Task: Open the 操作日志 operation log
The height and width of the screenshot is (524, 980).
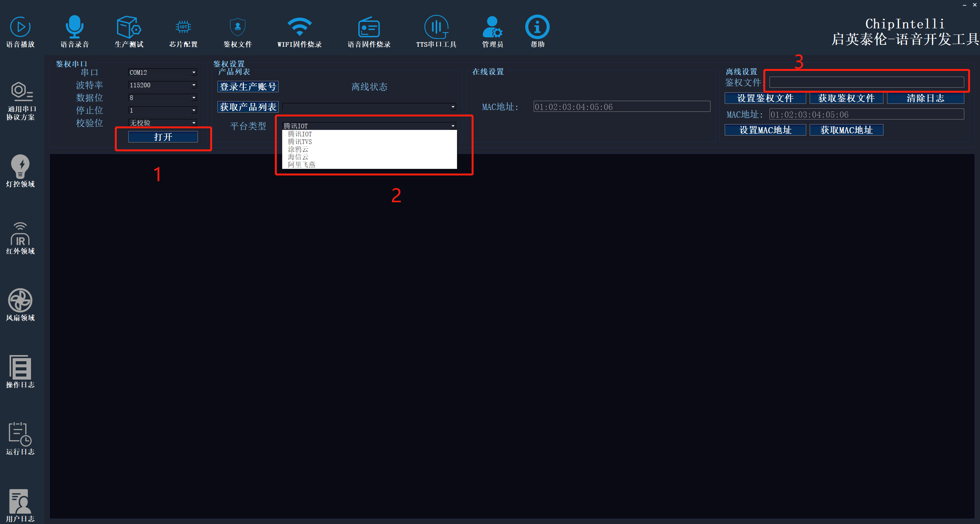Action: coord(20,372)
